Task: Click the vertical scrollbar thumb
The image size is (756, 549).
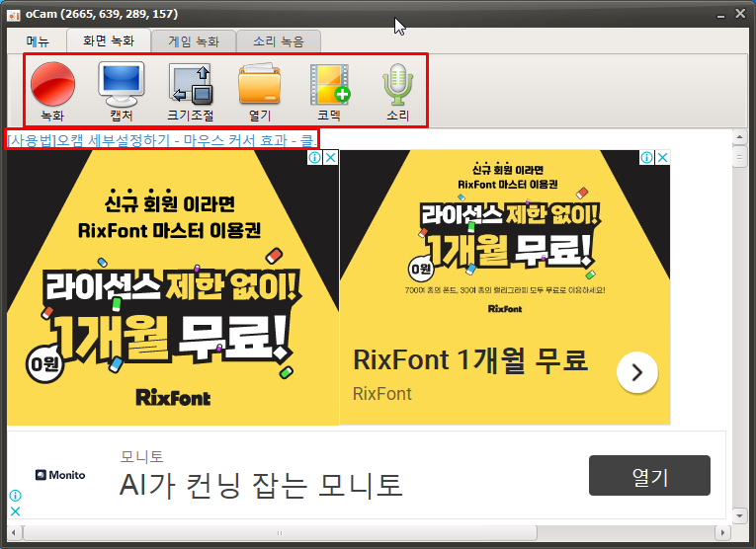Action: 739,157
